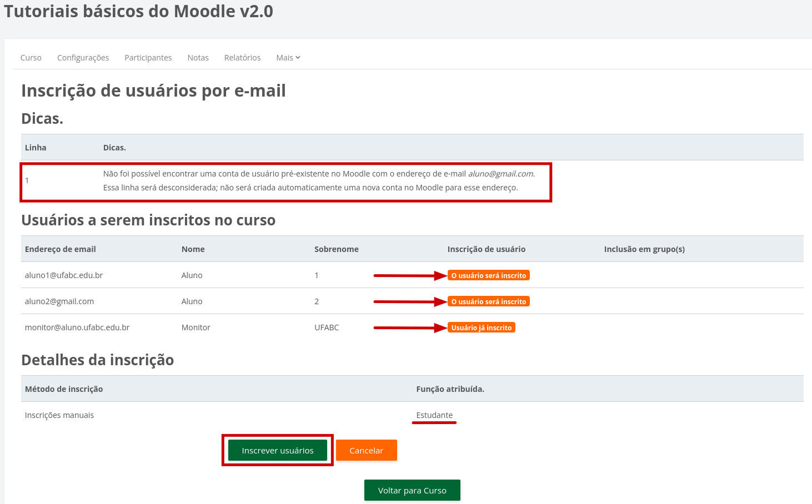The height and width of the screenshot is (504, 812).
Task: Open the Notas section
Action: 198,57
